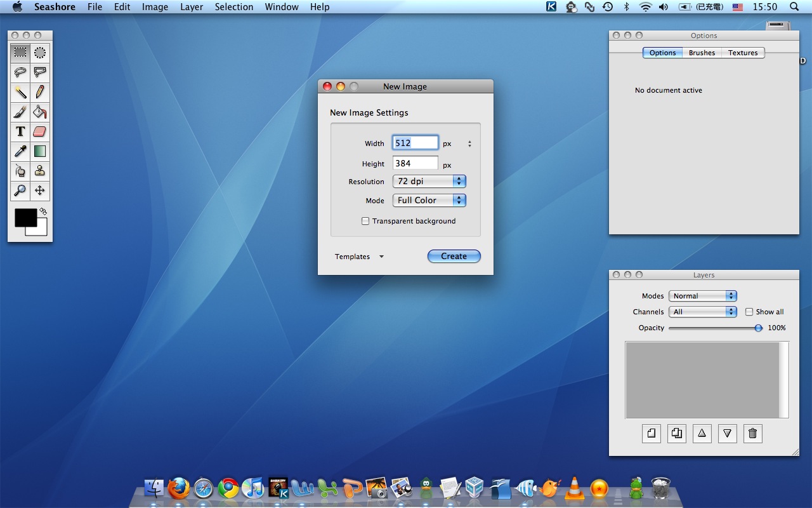This screenshot has width=812, height=508.
Task: Swap foreground and background colors
Action: (x=43, y=211)
